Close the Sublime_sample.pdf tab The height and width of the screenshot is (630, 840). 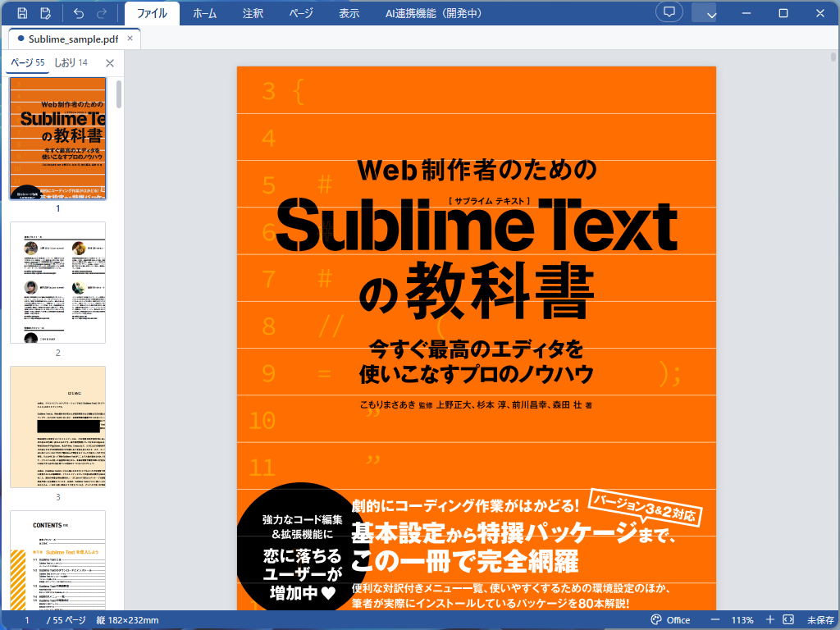pos(130,39)
